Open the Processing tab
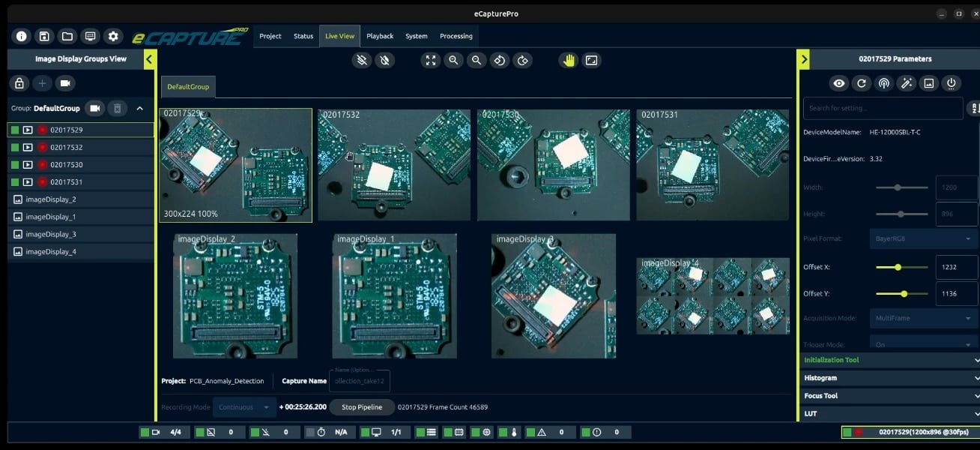Image resolution: width=980 pixels, height=450 pixels. click(x=456, y=36)
